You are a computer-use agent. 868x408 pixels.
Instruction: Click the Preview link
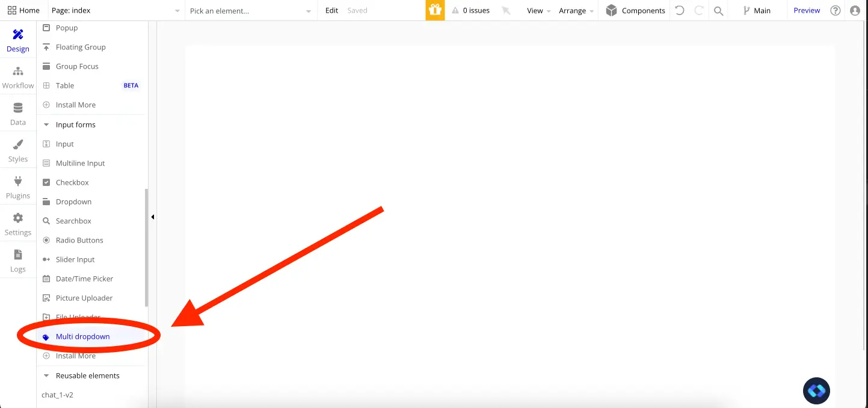[x=807, y=10]
